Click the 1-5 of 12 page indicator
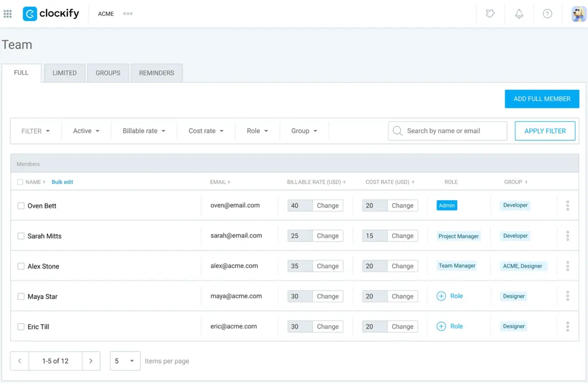The width and height of the screenshot is (588, 383). coord(55,361)
